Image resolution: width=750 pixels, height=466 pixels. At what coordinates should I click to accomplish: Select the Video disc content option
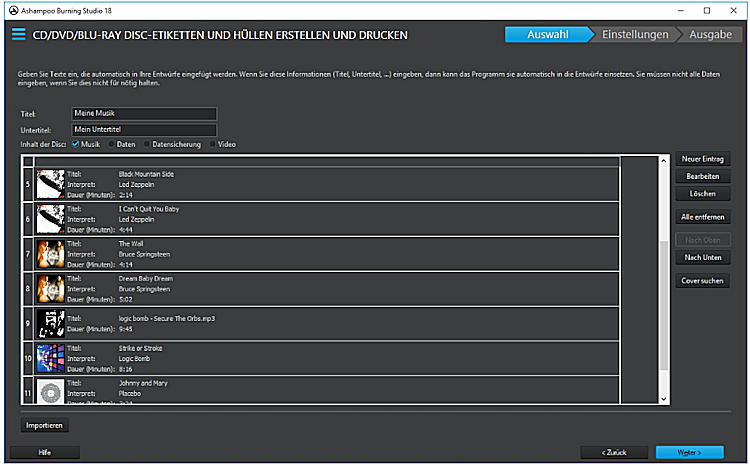click(213, 144)
